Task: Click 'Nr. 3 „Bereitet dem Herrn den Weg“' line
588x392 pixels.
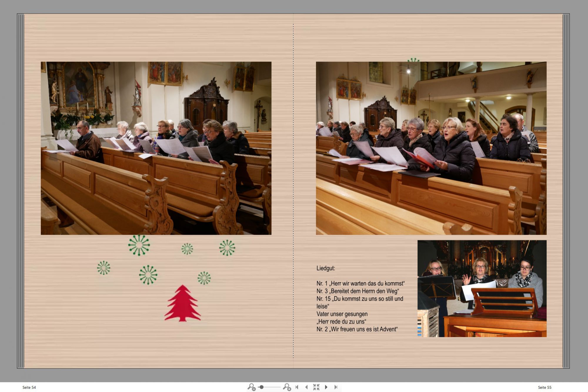Action: point(358,291)
